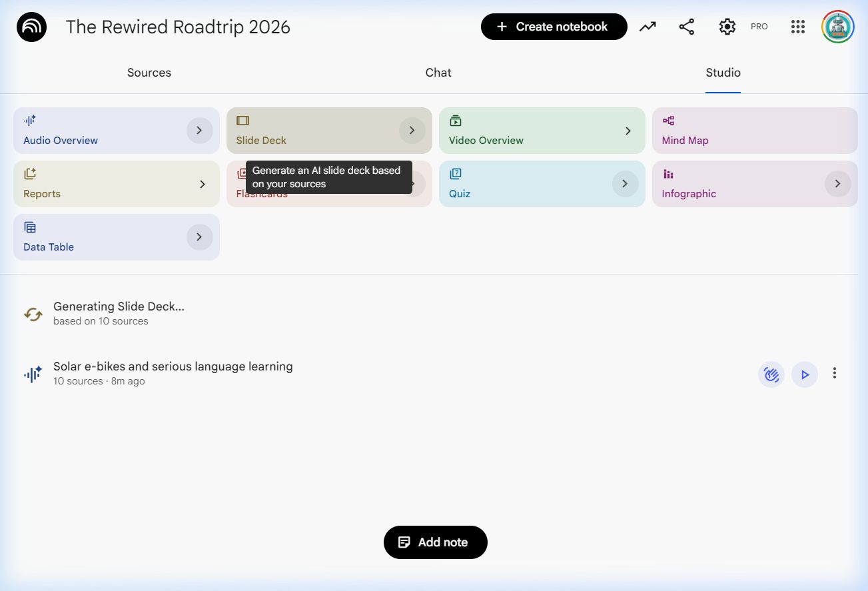Play the Solar e-bikes audio overview
The image size is (868, 591).
pyautogui.click(x=805, y=374)
